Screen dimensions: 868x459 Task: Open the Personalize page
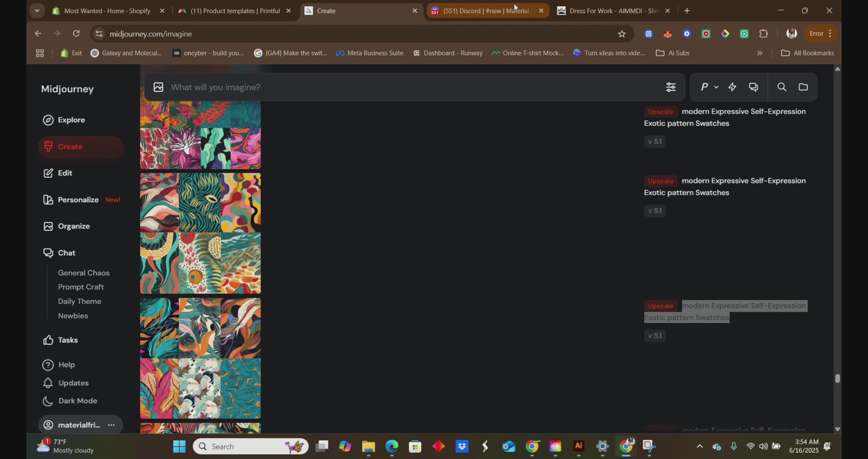click(78, 200)
